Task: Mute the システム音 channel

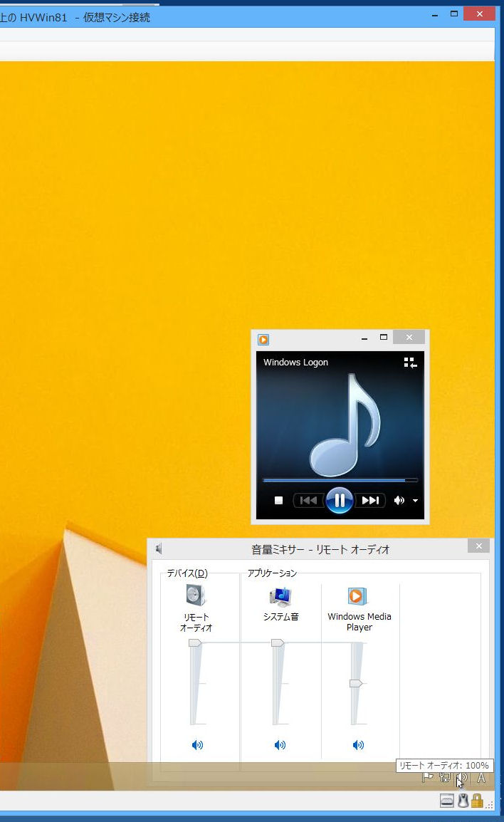Action: pos(280,745)
